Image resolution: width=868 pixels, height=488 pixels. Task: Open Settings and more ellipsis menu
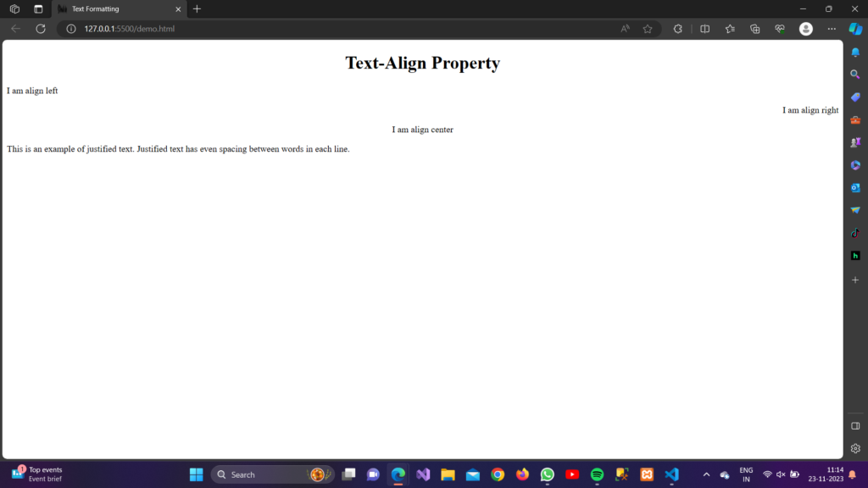coord(832,29)
